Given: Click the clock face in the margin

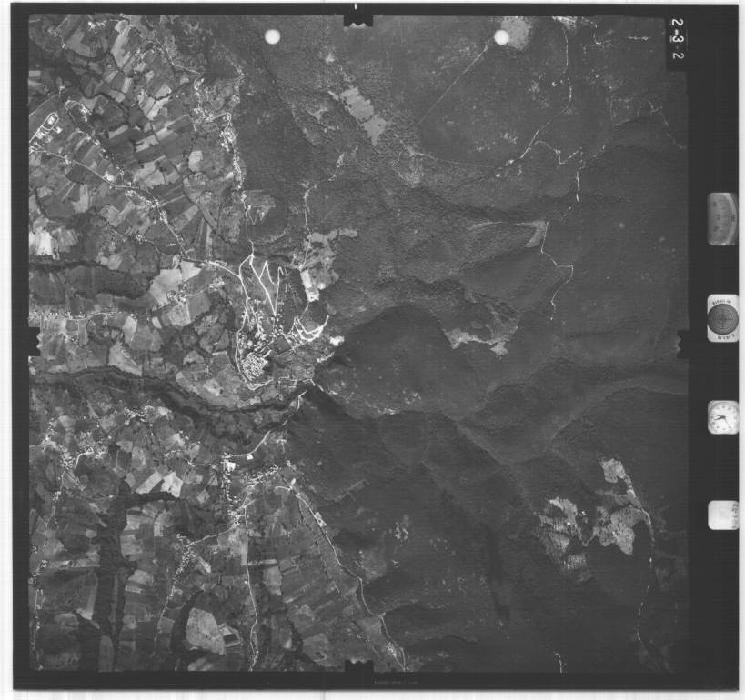Looking at the screenshot, I should [722, 417].
